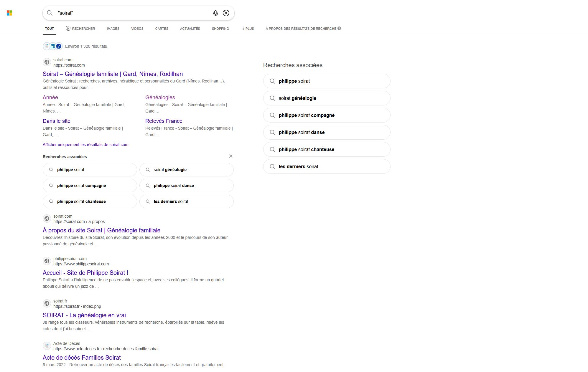The image size is (588, 372).
Task: Switch to the Images tab
Action: tap(113, 29)
